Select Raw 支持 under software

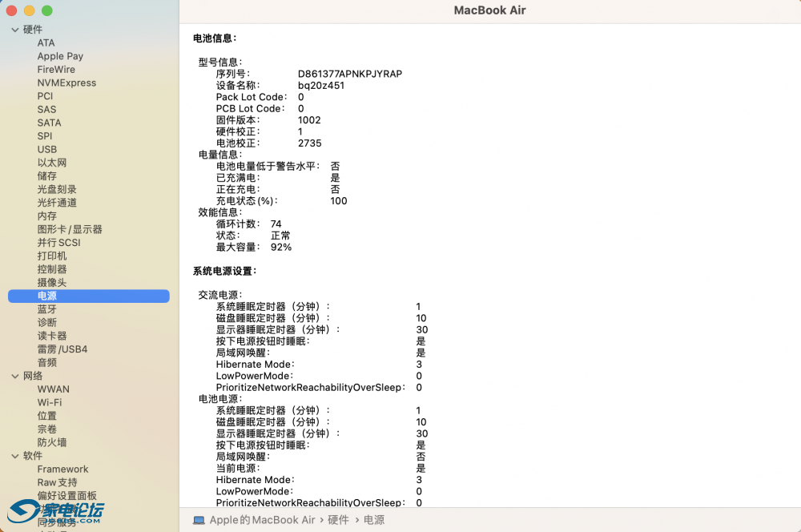57,482
